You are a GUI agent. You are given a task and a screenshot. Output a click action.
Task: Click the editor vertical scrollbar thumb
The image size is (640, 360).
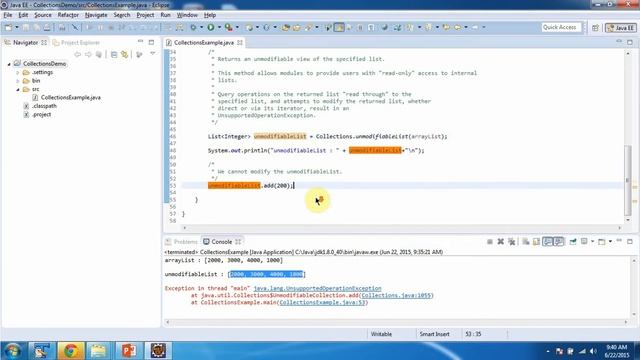pyautogui.click(x=629, y=180)
